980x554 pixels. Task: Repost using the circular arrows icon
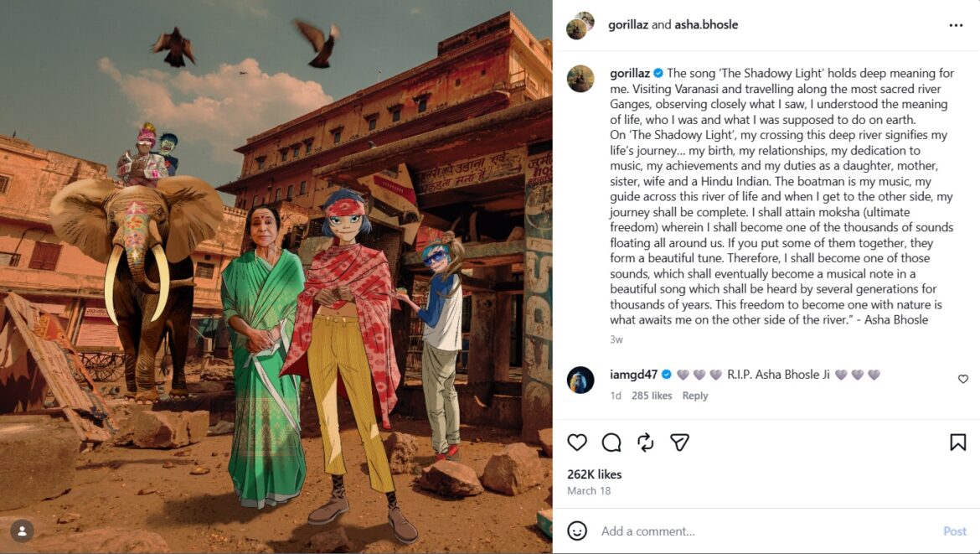coord(646,443)
